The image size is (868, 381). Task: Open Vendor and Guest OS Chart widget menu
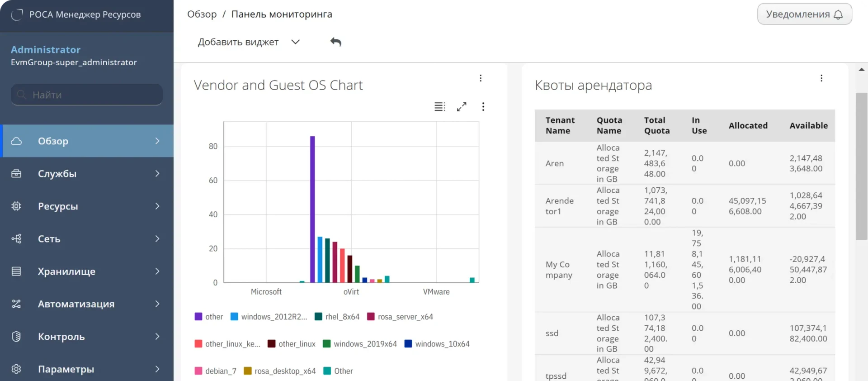481,78
